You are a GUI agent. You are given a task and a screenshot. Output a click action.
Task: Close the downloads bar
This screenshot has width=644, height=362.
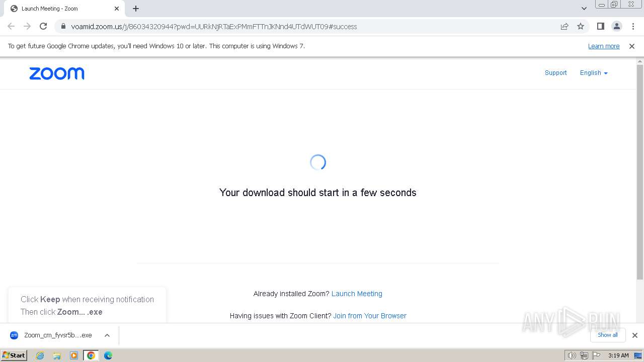pyautogui.click(x=635, y=335)
